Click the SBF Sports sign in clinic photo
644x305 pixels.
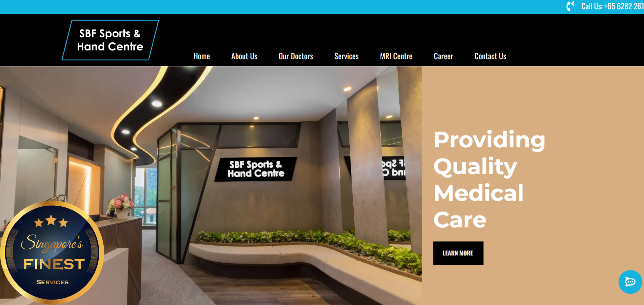[256, 169]
